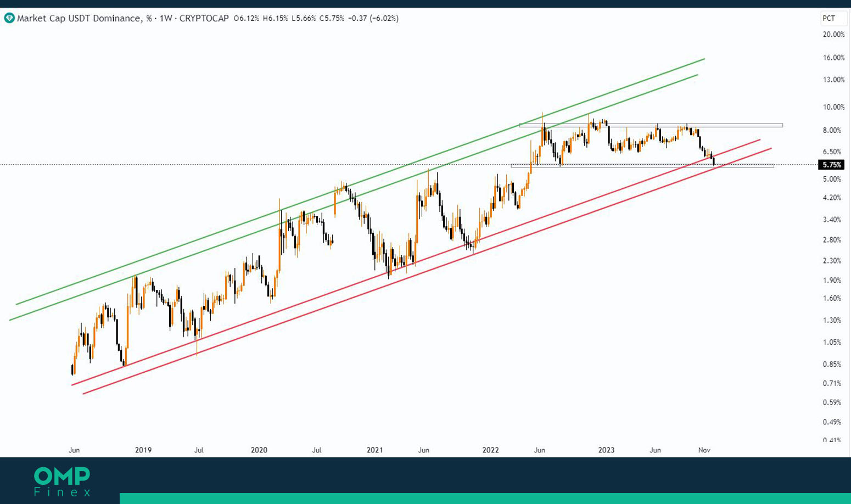Click the 0.85% price axis label

click(x=832, y=365)
